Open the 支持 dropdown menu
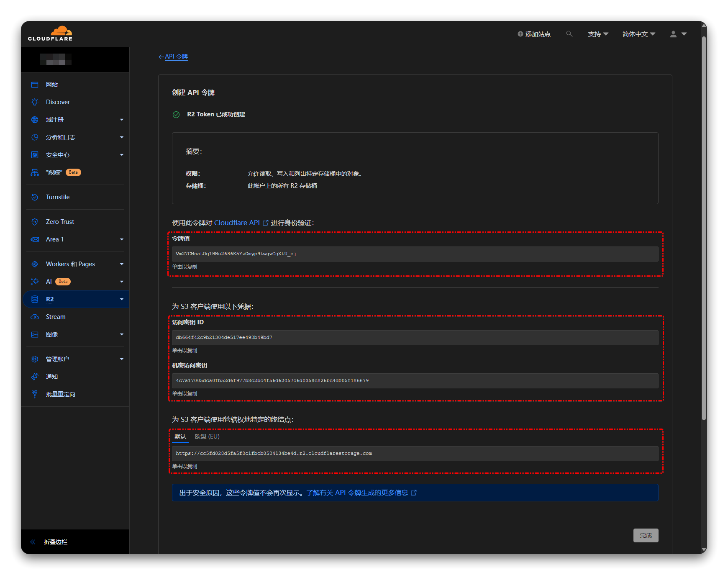 598,34
